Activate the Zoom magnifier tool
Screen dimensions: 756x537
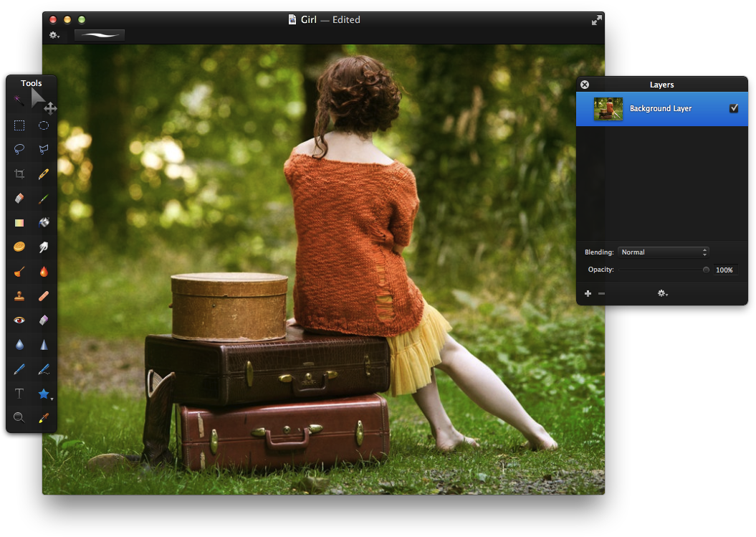point(19,417)
